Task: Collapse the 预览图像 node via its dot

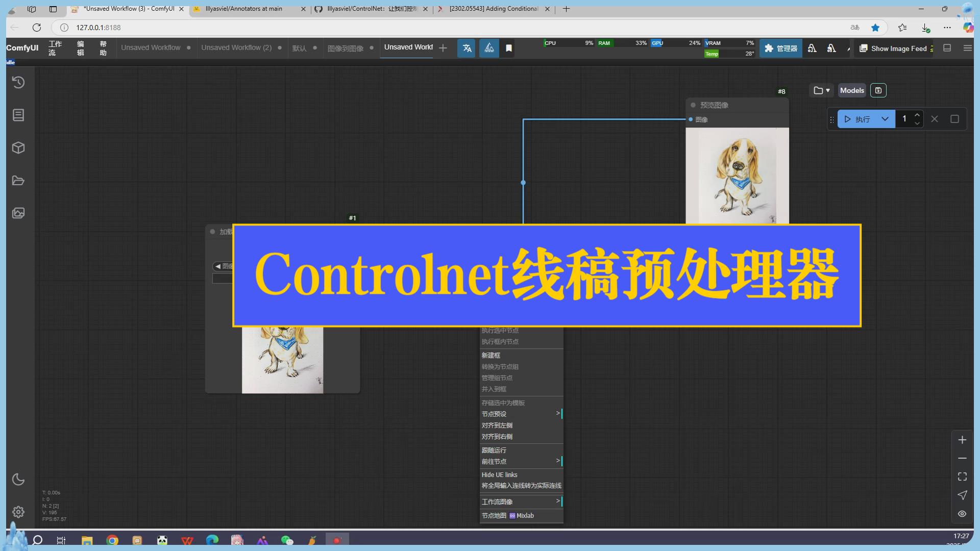Action: pyautogui.click(x=693, y=105)
